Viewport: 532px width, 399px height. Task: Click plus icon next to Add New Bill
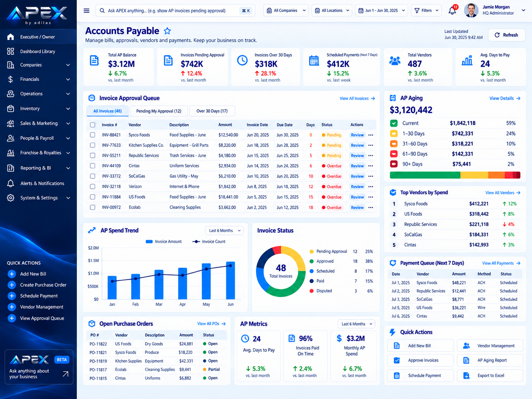pos(12,274)
